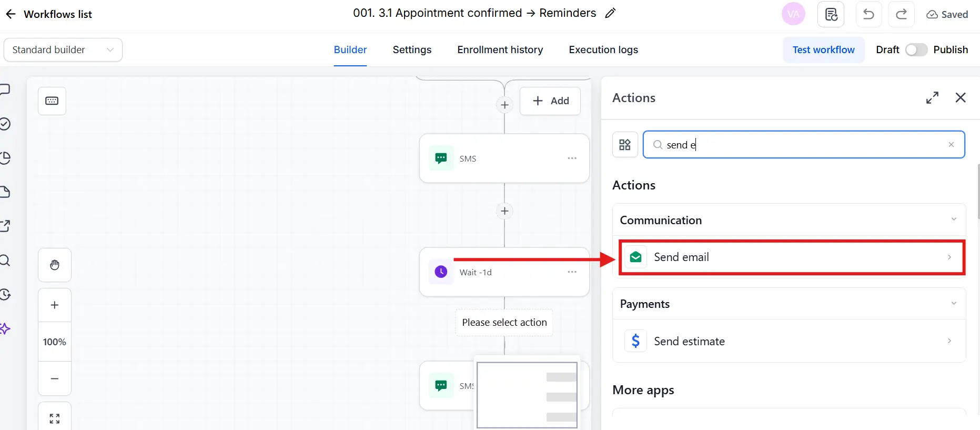
Task: Open AI sparkle icon in left sidebar
Action: tap(5, 329)
